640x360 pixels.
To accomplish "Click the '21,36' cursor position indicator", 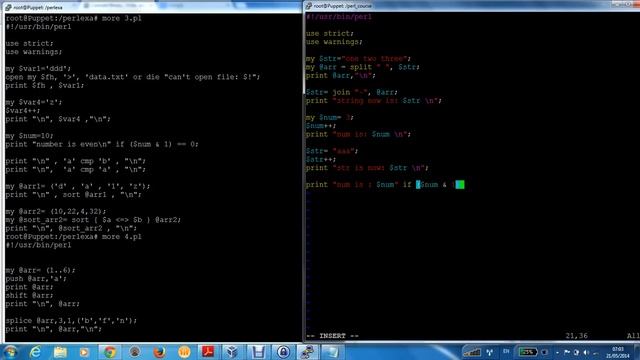I will [x=576, y=336].
